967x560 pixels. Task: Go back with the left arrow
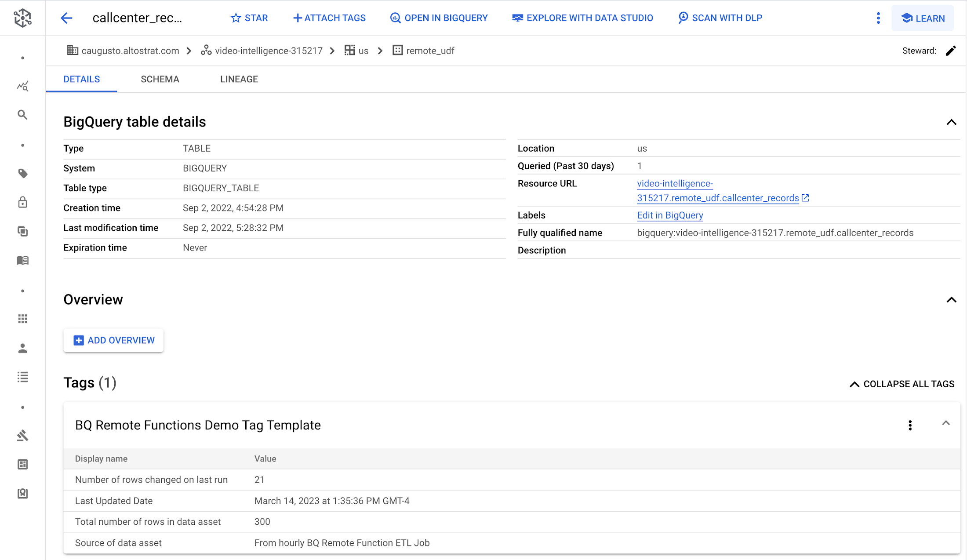click(x=66, y=18)
